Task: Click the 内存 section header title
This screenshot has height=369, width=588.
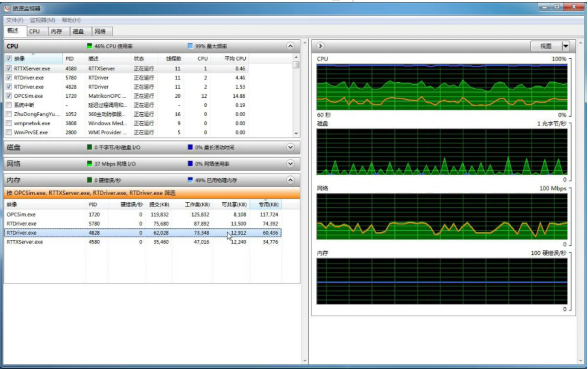Action: pos(14,180)
